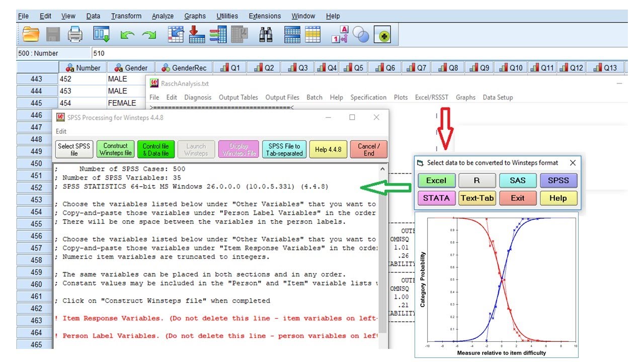Choose Text-Tab in the data conversion dialog
The width and height of the screenshot is (644, 362).
(x=477, y=198)
